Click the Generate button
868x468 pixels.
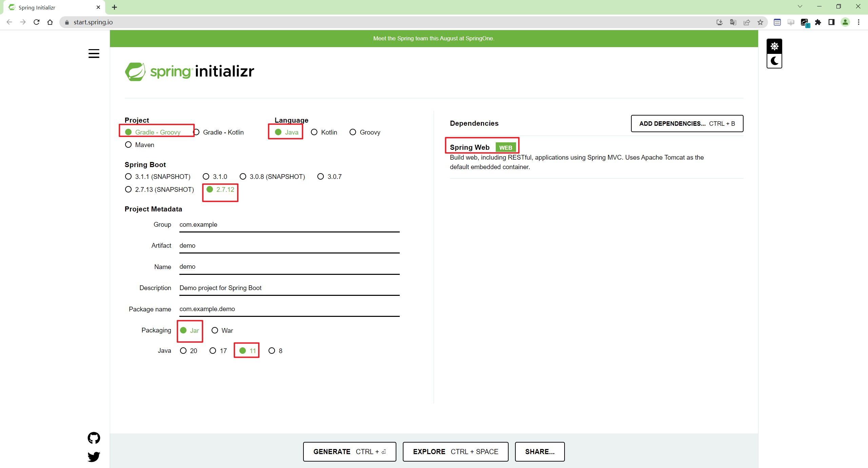350,451
